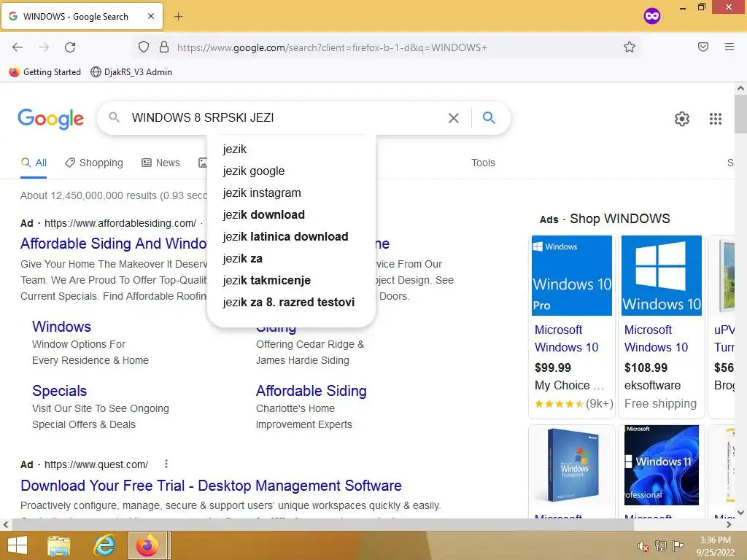
Task: Choose suggestion "jezik latinica download"
Action: (291, 237)
